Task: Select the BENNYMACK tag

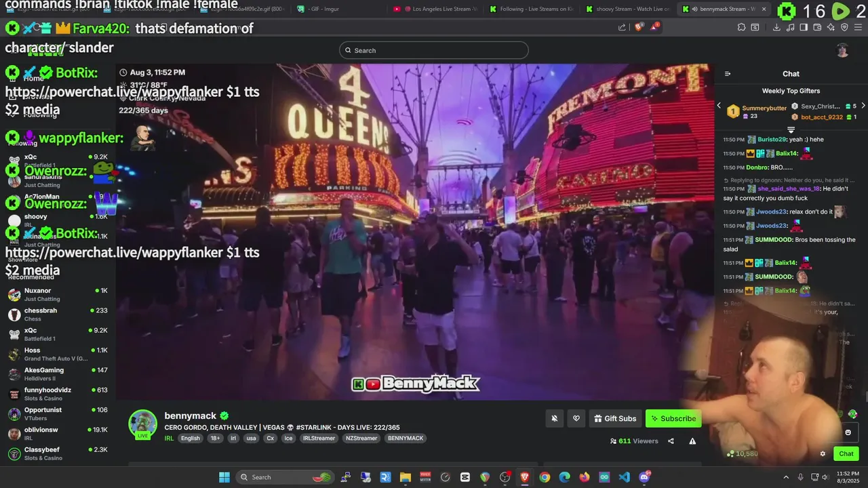Action: [x=406, y=439]
